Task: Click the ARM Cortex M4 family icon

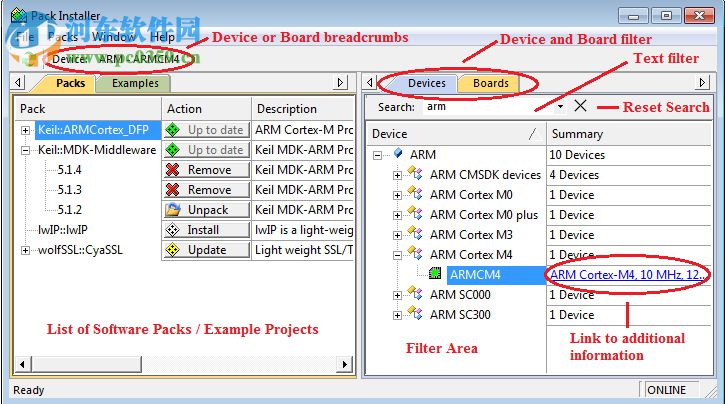Action: coord(415,253)
